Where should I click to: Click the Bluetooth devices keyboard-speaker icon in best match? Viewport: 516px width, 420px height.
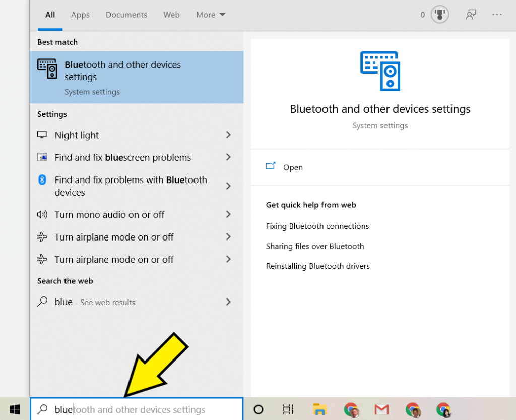pos(47,69)
